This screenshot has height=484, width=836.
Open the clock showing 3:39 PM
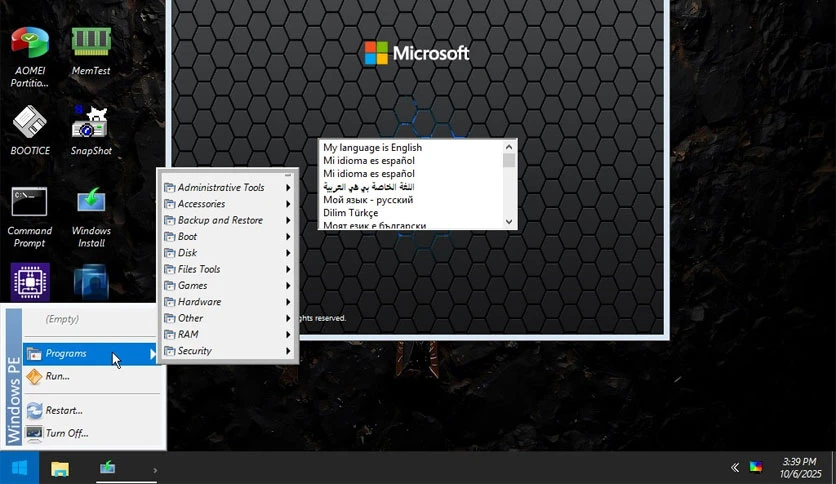(800, 467)
